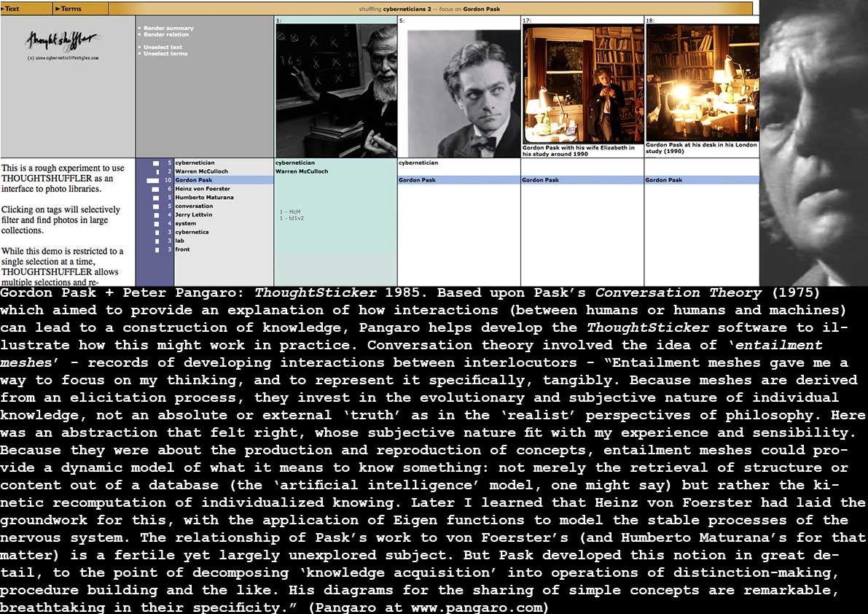Open photo 18 of Pask at London desk
The width and height of the screenshot is (868, 614).
[x=702, y=83]
